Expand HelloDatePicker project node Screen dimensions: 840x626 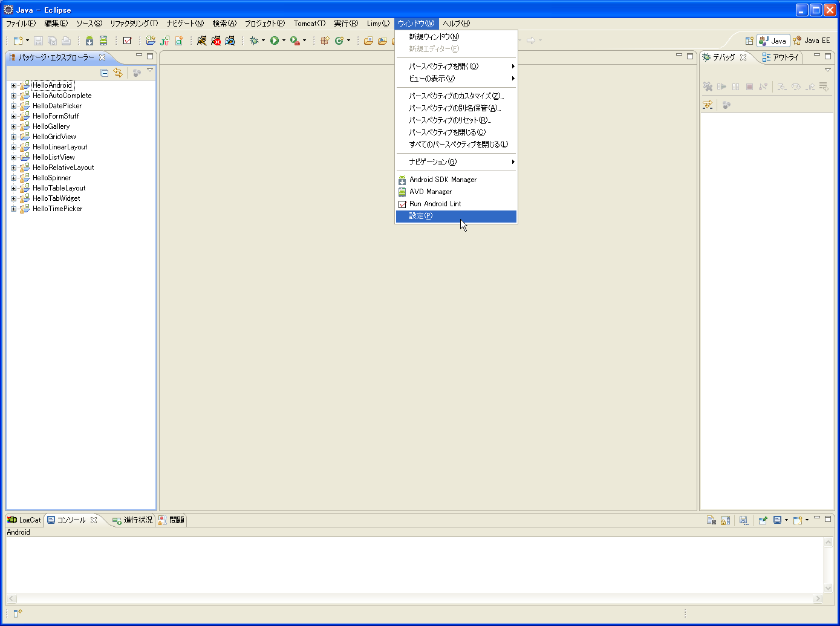[x=13, y=106]
